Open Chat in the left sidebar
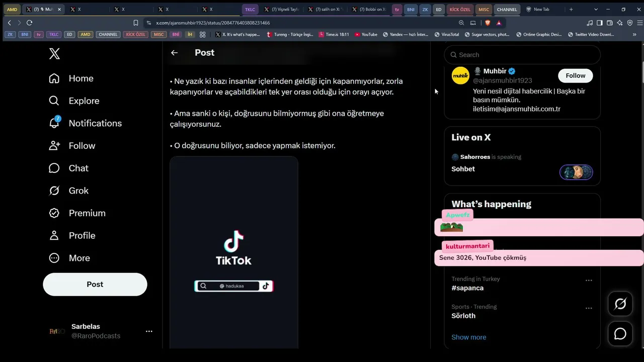 [x=68, y=168]
